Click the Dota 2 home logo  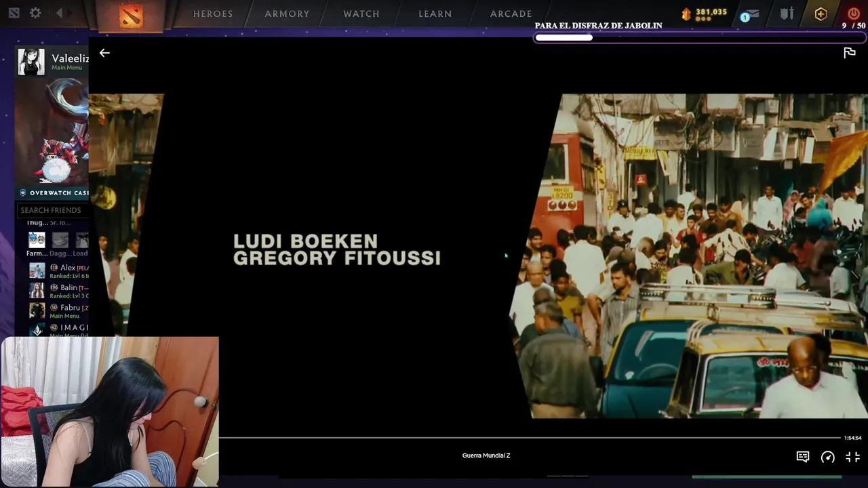click(x=131, y=15)
